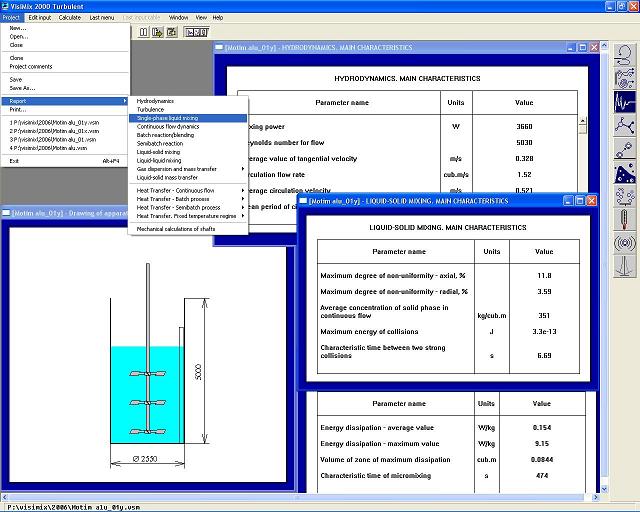
Task: Click the first toolbar icon with two columns
Action: click(x=144, y=32)
